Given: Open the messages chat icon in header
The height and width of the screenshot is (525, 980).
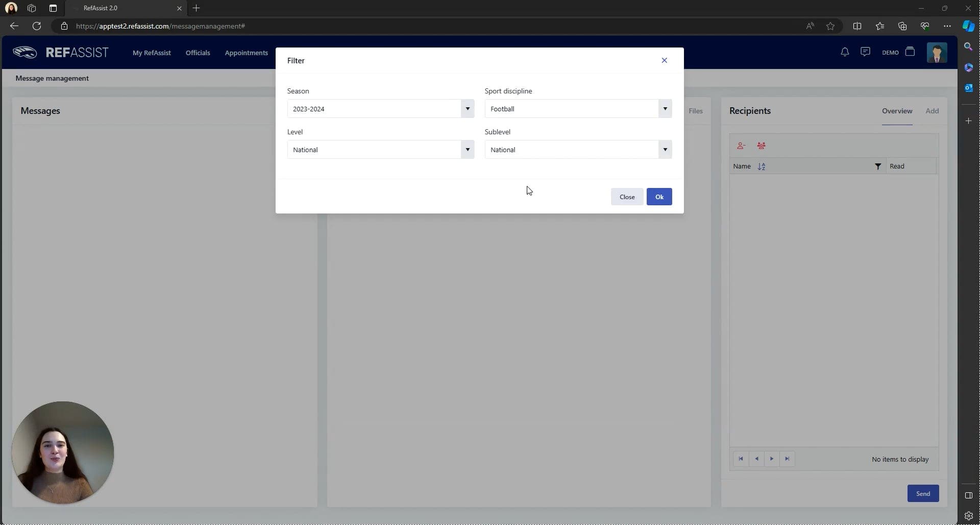Looking at the screenshot, I should pos(865,52).
